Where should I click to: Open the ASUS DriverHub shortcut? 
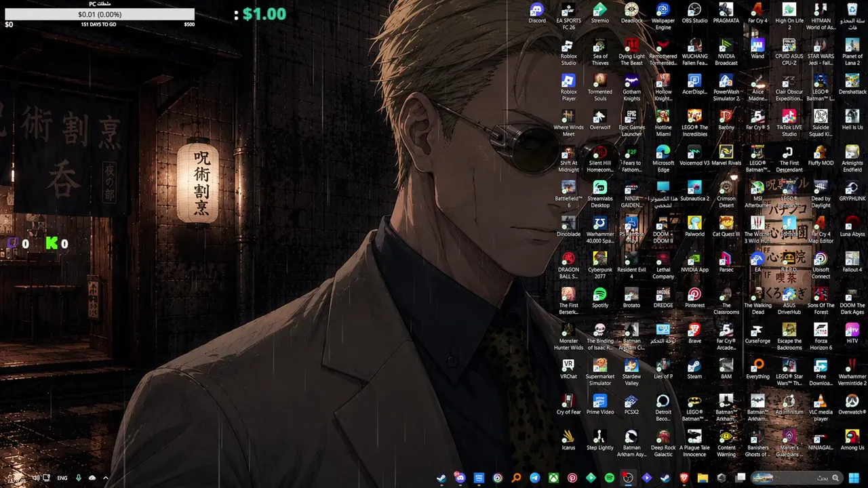pos(789,301)
